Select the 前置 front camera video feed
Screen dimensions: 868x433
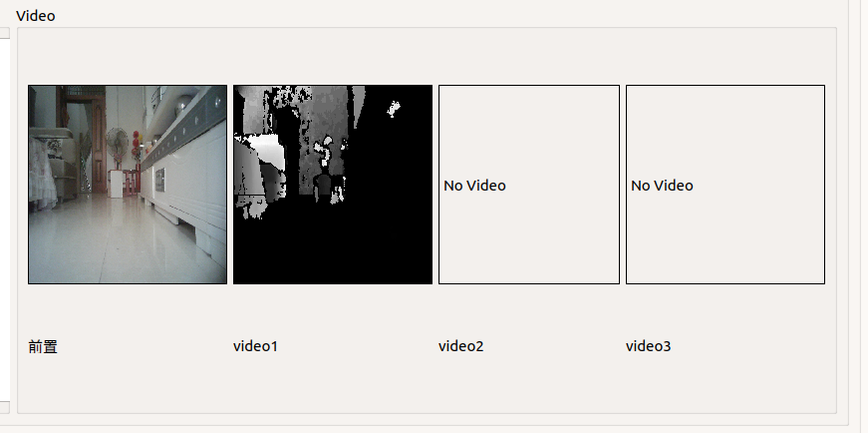click(128, 185)
